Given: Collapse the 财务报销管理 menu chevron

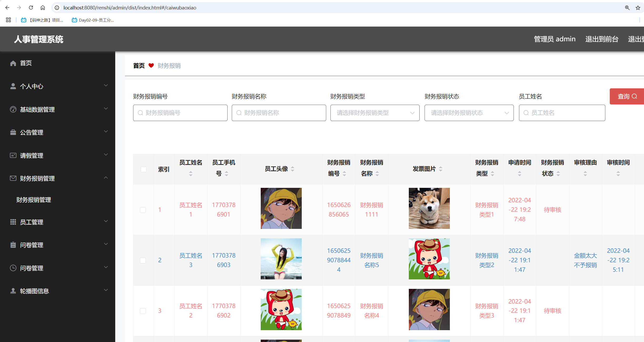Looking at the screenshot, I should tap(106, 178).
